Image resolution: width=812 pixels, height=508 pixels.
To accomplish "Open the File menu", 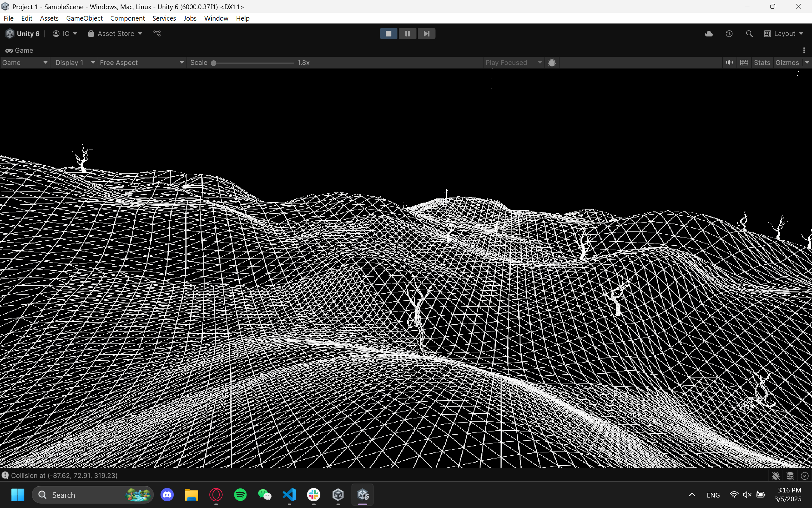I will 9,18.
